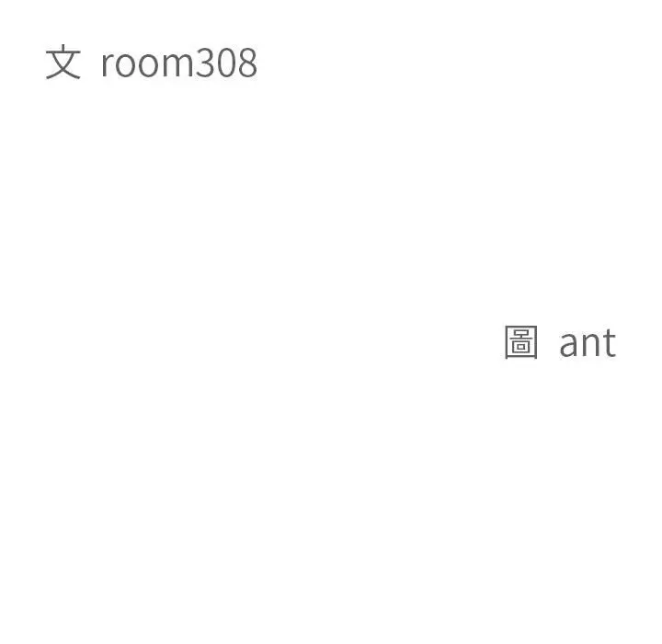Click the 圖 character
This screenshot has width=662, height=644.
pos(521,342)
